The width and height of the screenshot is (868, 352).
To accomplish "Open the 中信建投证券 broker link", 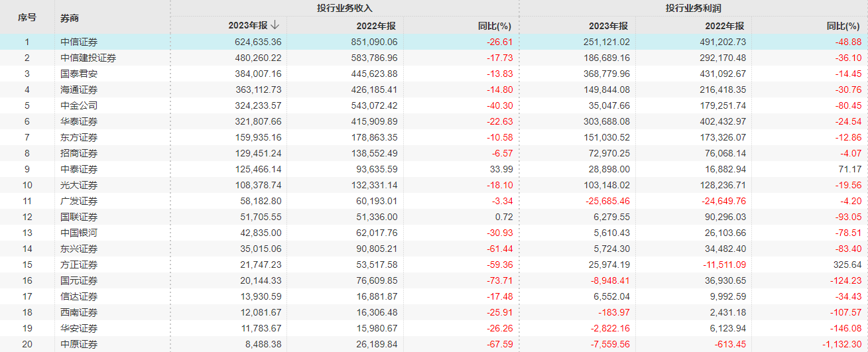I will (x=88, y=58).
